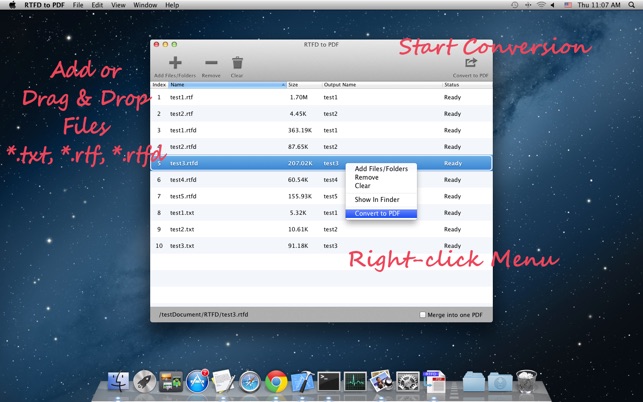Sort list by the Name column header
Viewport: 643px width, 402px height.
[x=228, y=85]
